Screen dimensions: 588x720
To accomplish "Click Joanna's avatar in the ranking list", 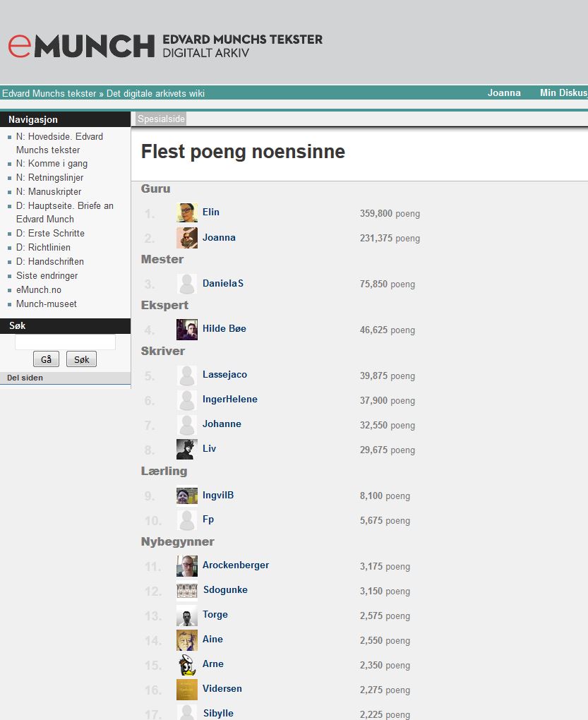I will (187, 238).
